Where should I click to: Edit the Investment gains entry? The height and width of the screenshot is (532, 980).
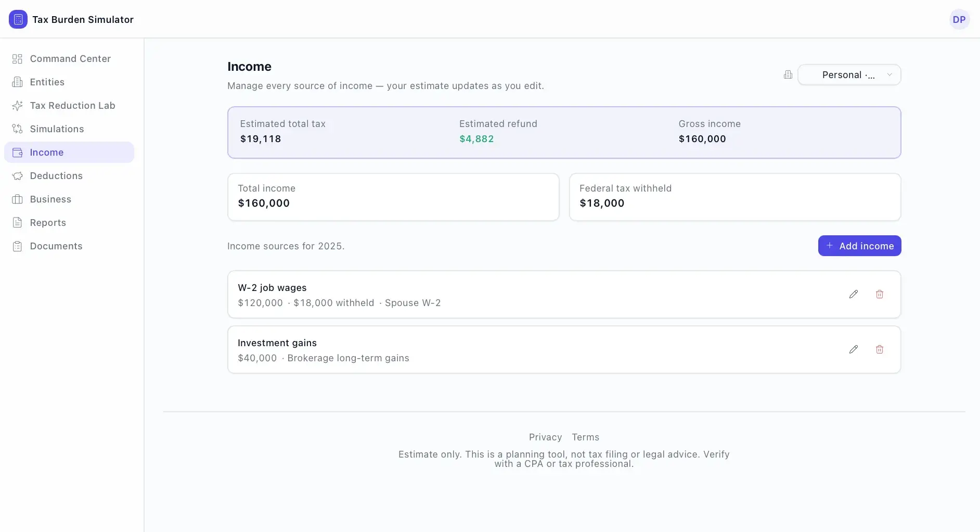tap(854, 349)
